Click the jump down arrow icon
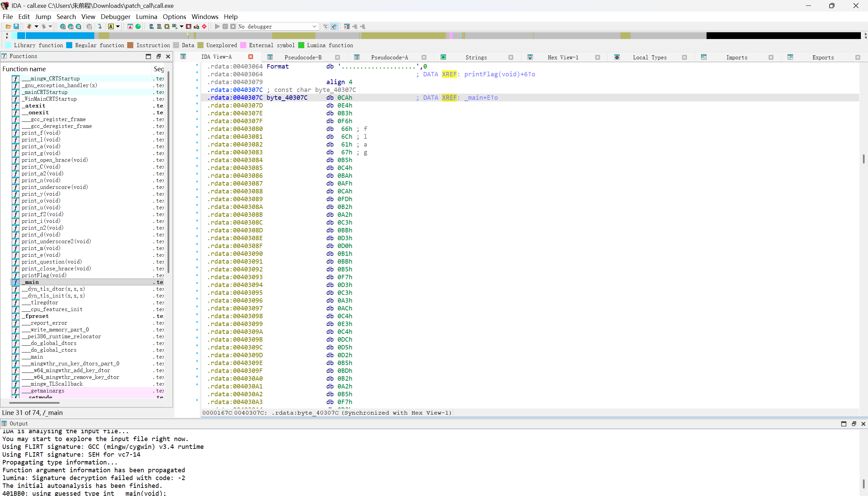Screen dimensions: 868x496 coord(100,26)
